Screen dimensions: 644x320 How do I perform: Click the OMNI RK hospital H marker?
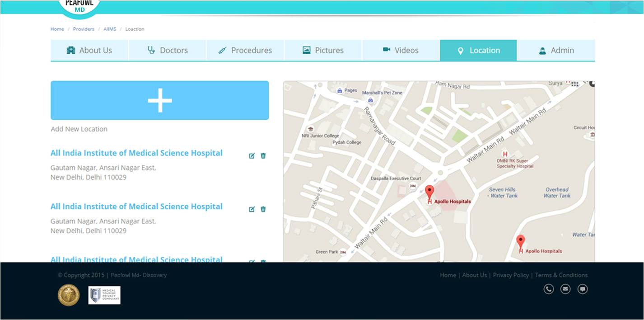coord(505,154)
